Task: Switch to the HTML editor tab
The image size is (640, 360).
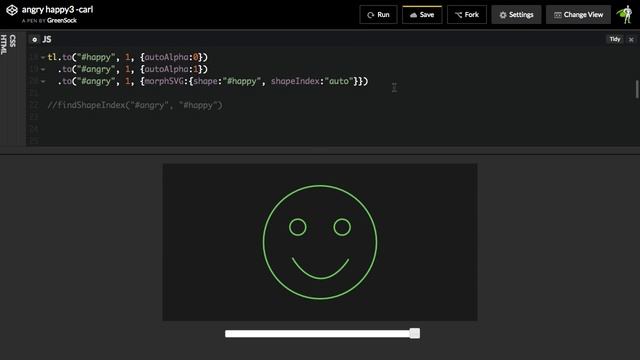Action: [4, 44]
